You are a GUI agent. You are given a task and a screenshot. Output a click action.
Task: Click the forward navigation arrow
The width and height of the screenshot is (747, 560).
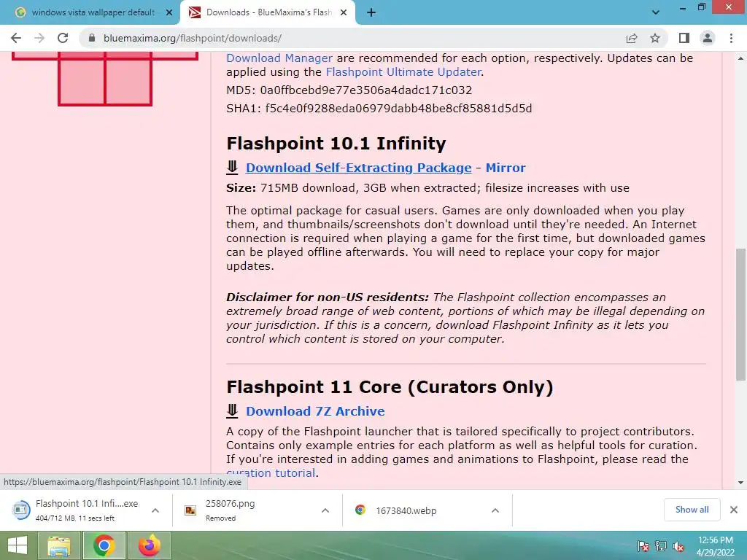tap(39, 38)
